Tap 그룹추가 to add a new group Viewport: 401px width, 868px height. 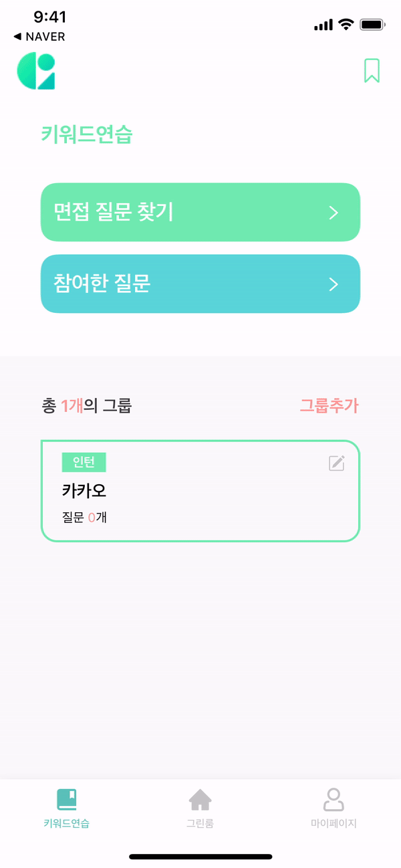[x=330, y=406]
